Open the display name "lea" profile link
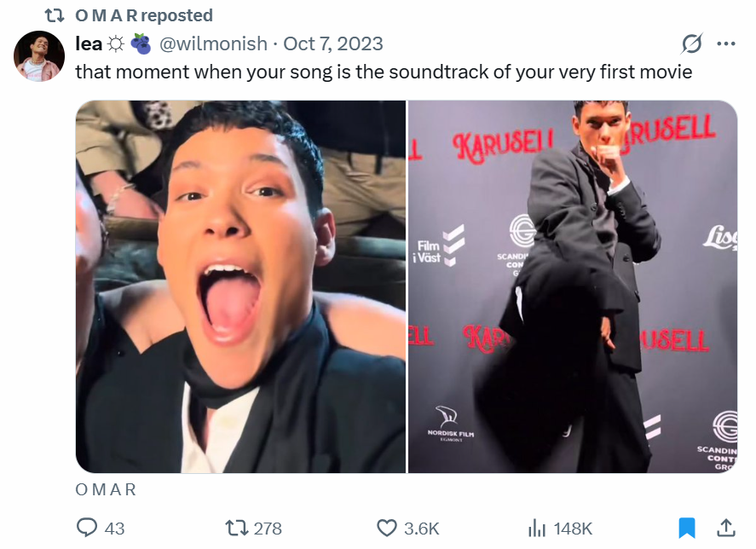 (89, 43)
